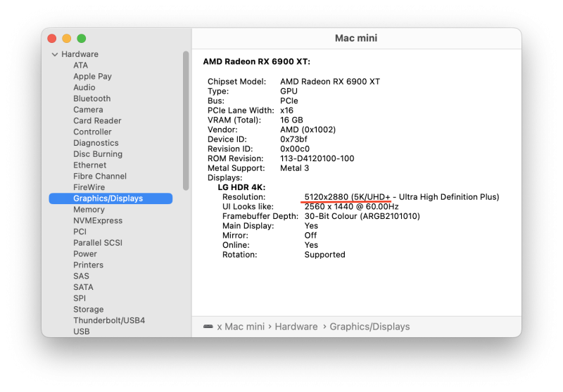Click the 'Displays:' label
Viewport: 563px width, 392px height.
click(x=224, y=177)
